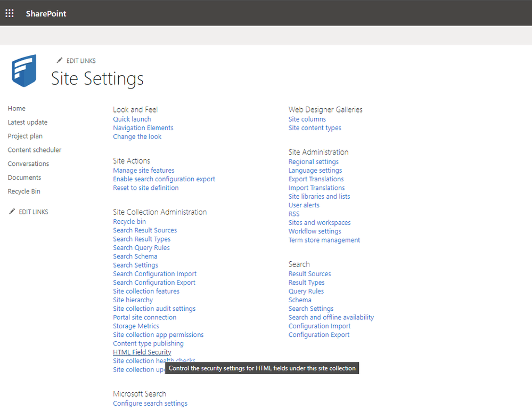Open Quick launch settings
The image size is (532, 419).
click(x=132, y=119)
